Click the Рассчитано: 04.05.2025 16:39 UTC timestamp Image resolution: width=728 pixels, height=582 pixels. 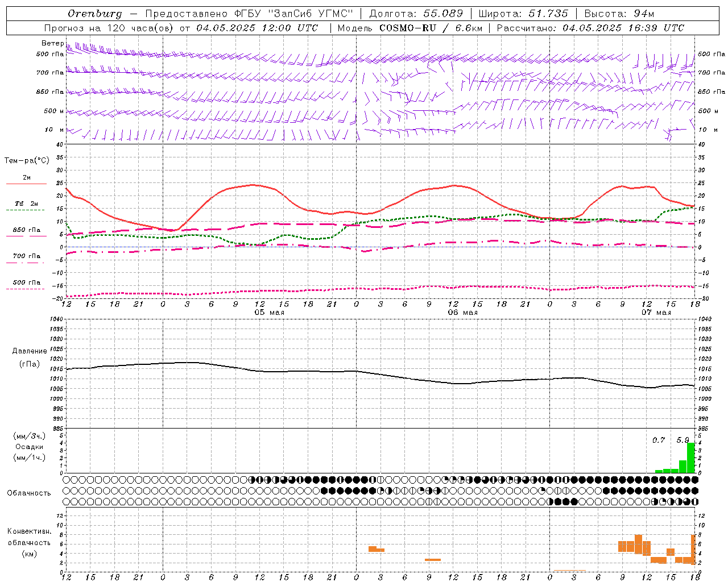591,28
